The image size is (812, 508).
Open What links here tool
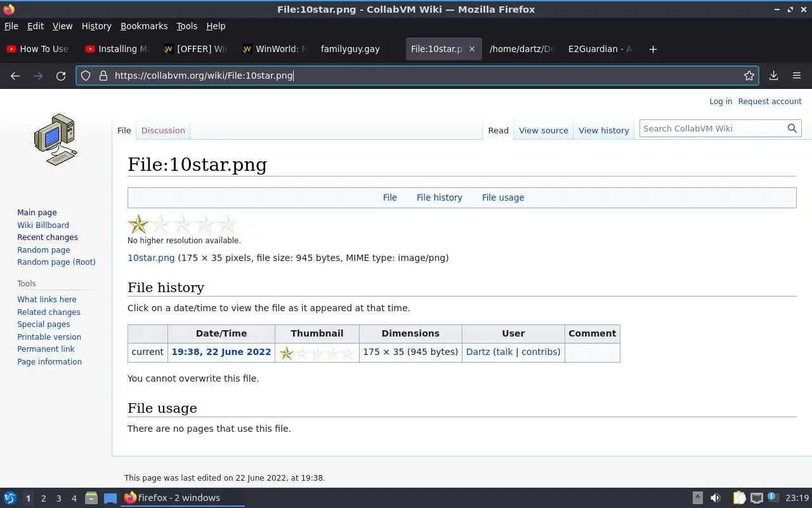(x=47, y=300)
